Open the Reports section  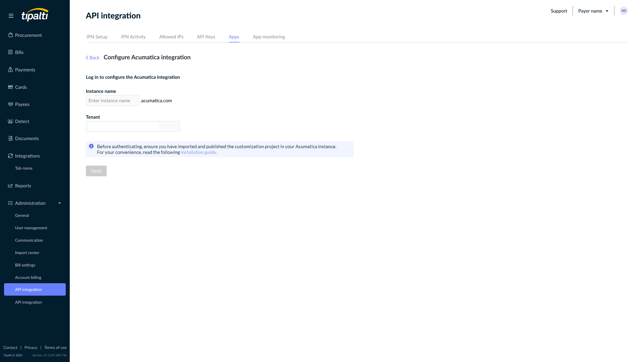click(x=23, y=186)
